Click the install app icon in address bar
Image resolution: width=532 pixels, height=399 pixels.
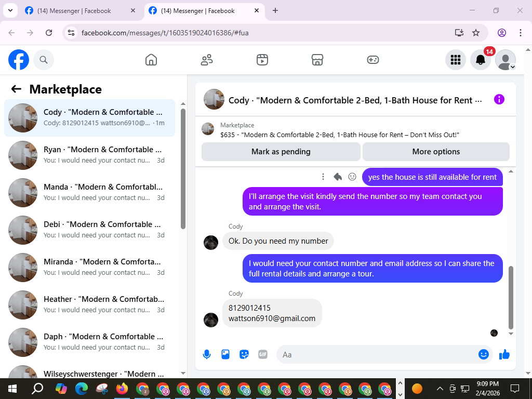point(459,33)
